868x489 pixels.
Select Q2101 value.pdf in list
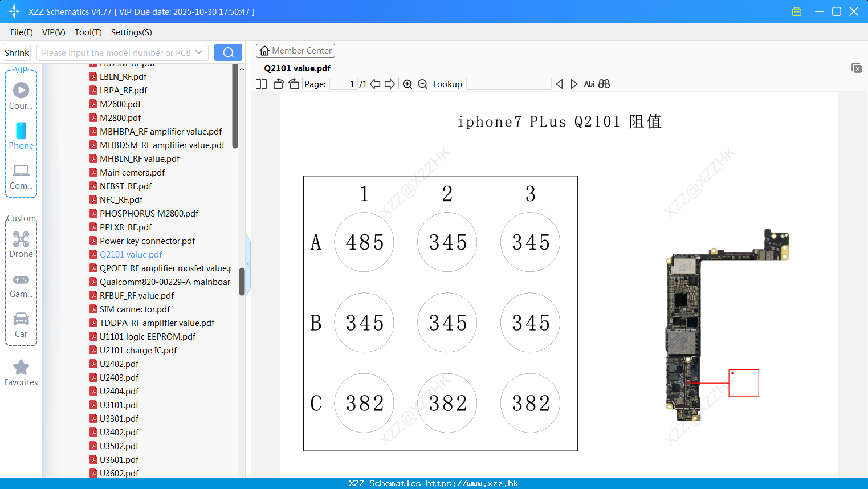coord(131,254)
